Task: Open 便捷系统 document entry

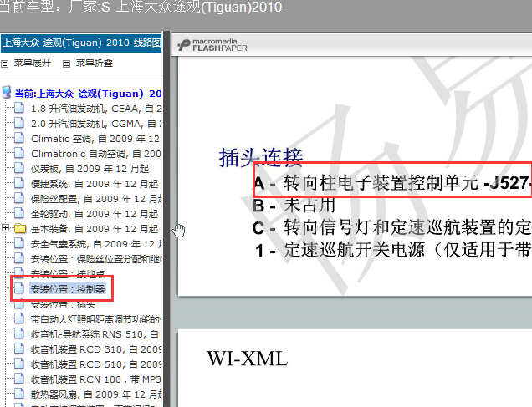Action: pyautogui.click(x=95, y=184)
